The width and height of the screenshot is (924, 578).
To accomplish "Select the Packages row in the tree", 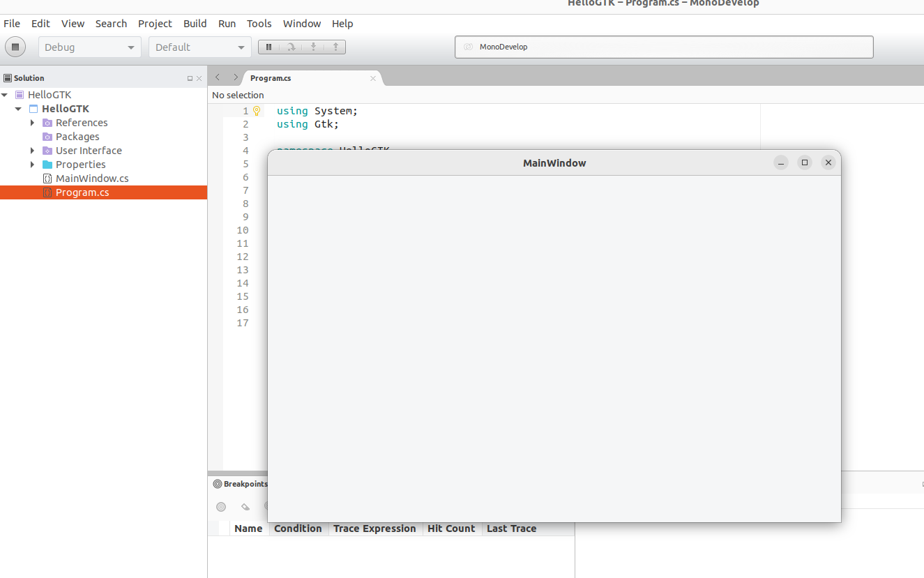I will (x=103, y=137).
